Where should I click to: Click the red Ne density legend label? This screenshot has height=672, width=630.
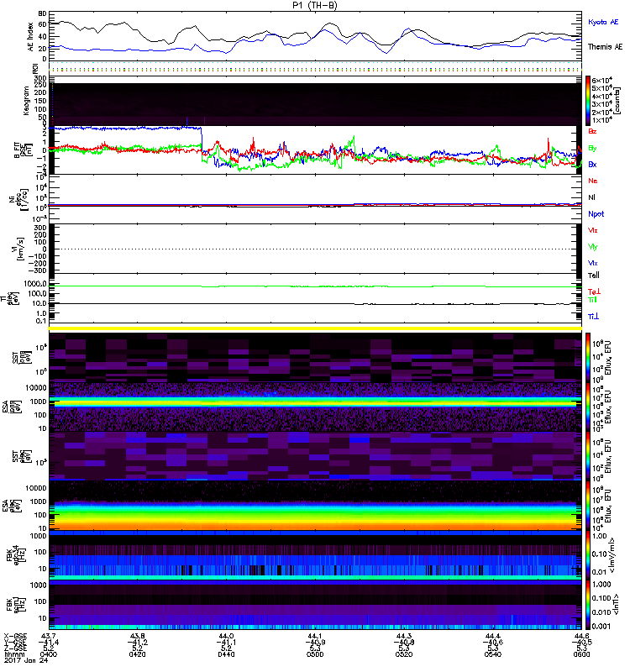point(593,181)
